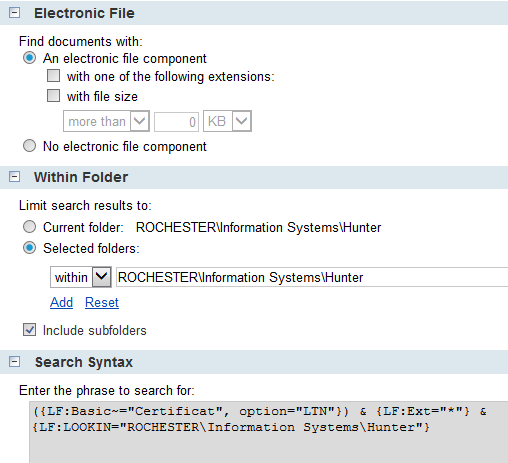The image size is (508, 463).
Task: Click the file size value field
Action: [176, 121]
